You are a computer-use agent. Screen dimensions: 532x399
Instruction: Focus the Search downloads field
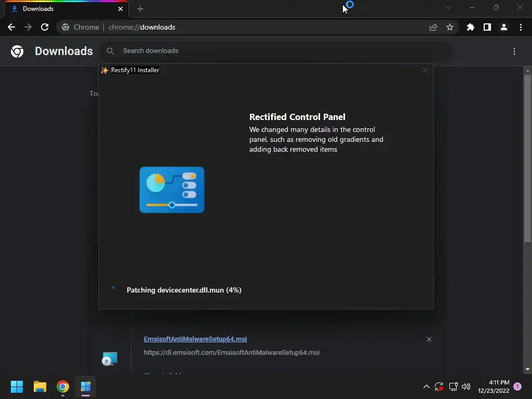coord(276,51)
